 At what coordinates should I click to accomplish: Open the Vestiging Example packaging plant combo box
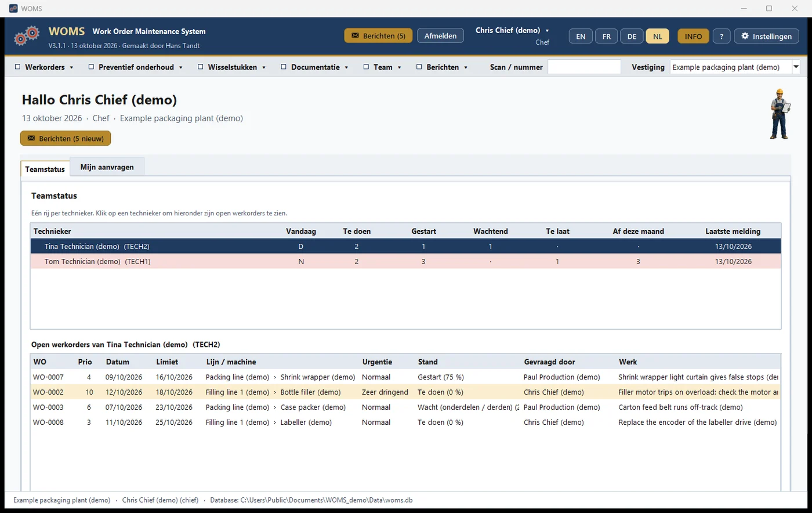pos(735,67)
